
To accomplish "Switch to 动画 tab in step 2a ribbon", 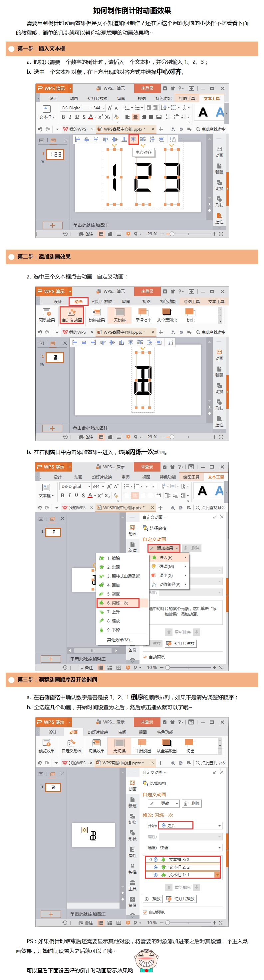I will point(79,301).
